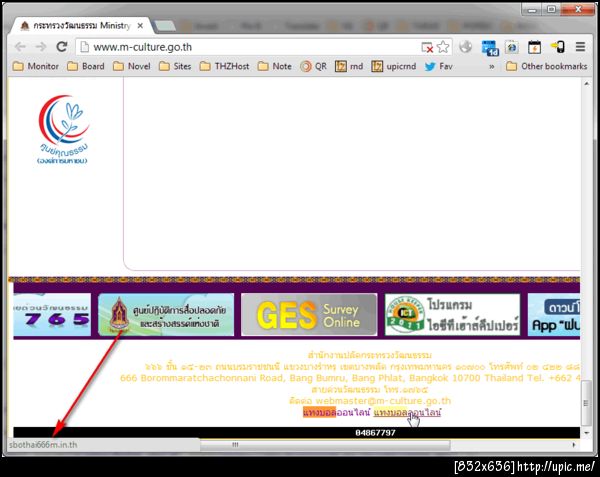Screen dimensions: 600x477
Task: Click the visitor counter 04867797
Action: pyautogui.click(x=375, y=433)
